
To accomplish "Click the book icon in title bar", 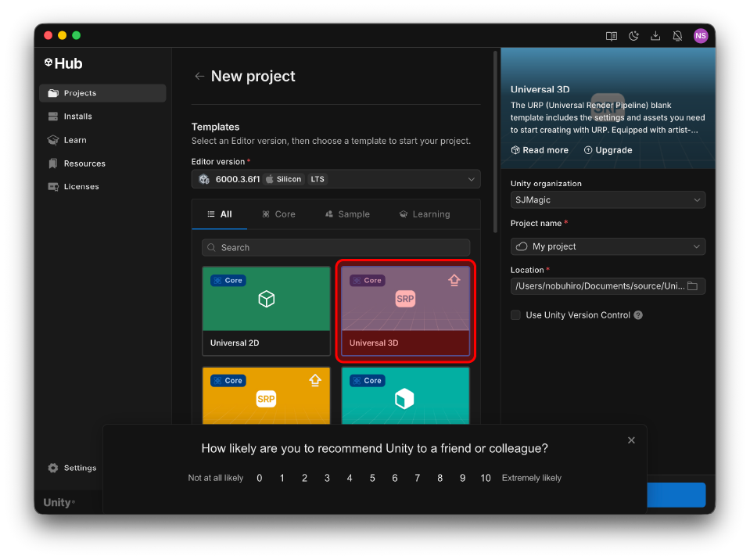I will coord(612,36).
